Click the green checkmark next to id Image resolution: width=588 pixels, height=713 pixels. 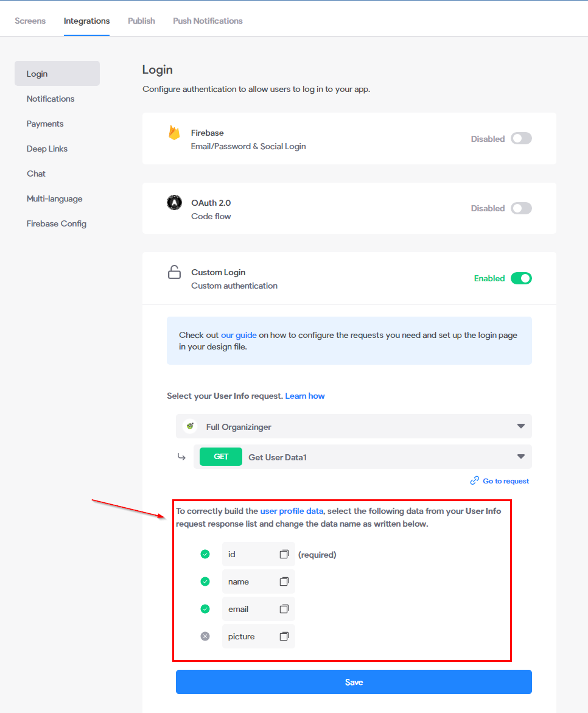point(205,554)
